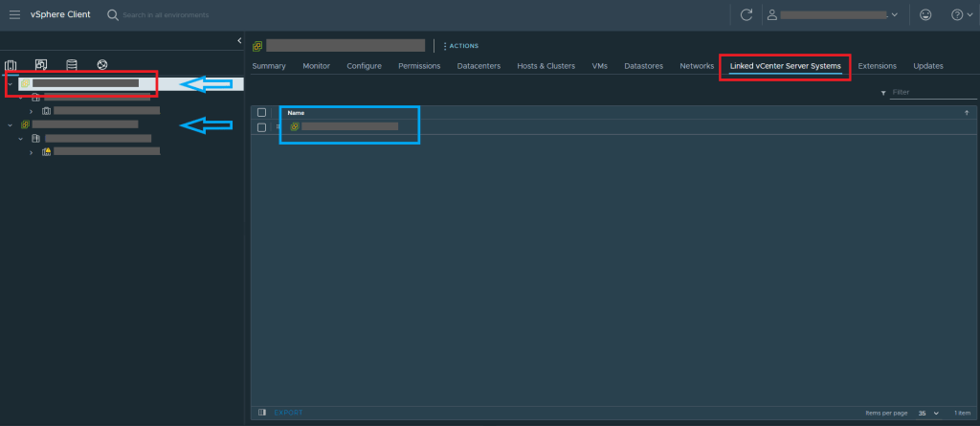This screenshot has height=426, width=980.
Task: Toggle the select-all checkbox in table header
Action: tap(261, 112)
